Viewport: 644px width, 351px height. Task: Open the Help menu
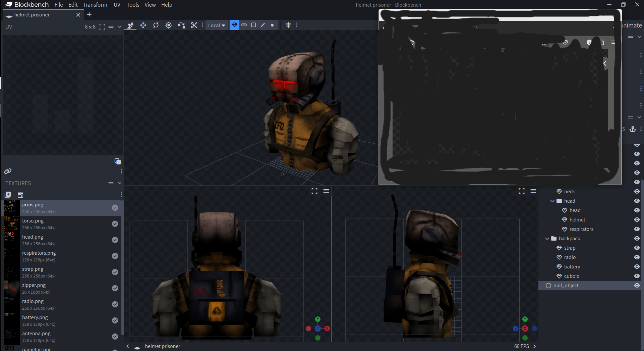pyautogui.click(x=167, y=5)
